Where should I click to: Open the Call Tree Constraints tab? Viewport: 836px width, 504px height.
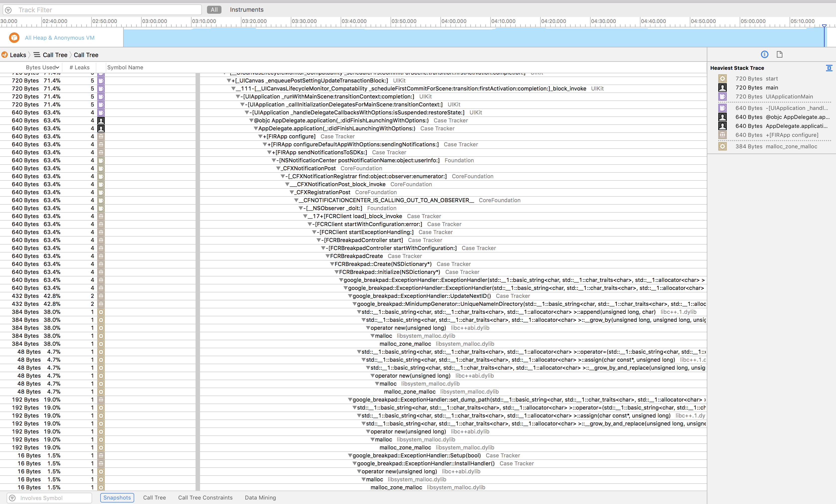coord(205,498)
